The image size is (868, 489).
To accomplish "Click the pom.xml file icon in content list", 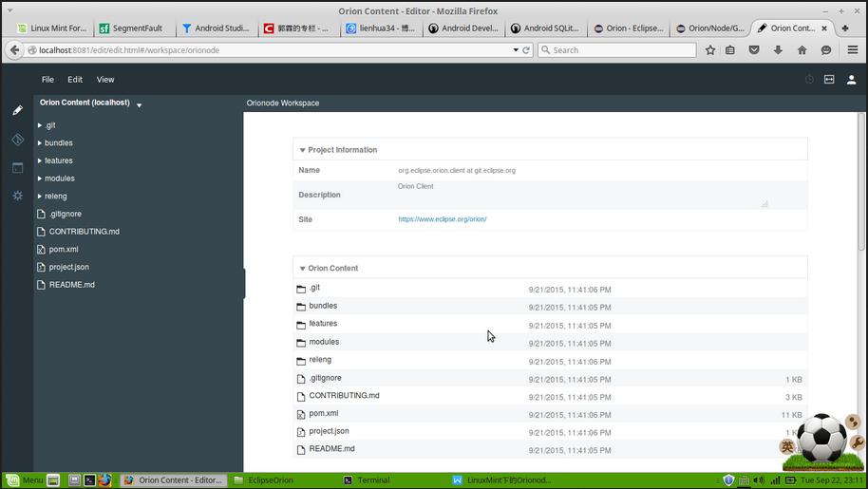I will click(x=301, y=414).
